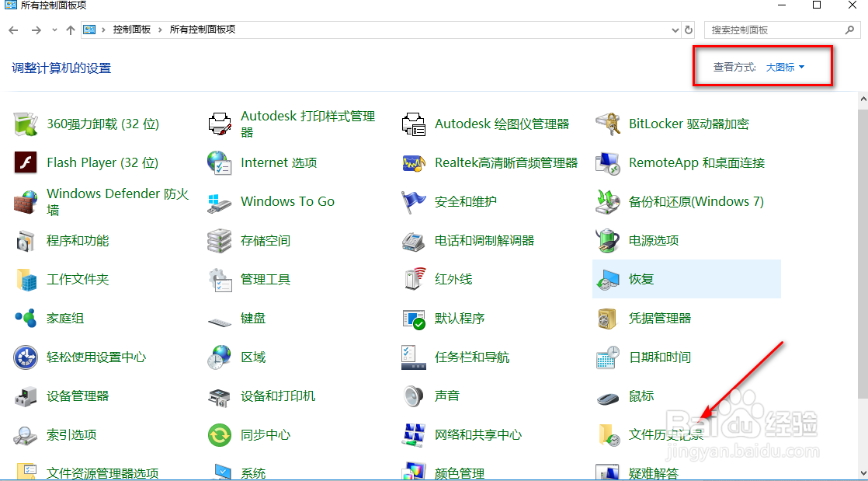The height and width of the screenshot is (481, 868).
Task: Click the 键盘 keyboard icon
Action: [220, 320]
